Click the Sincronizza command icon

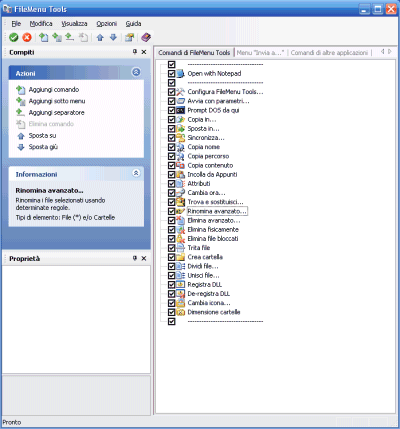pyautogui.click(x=180, y=138)
